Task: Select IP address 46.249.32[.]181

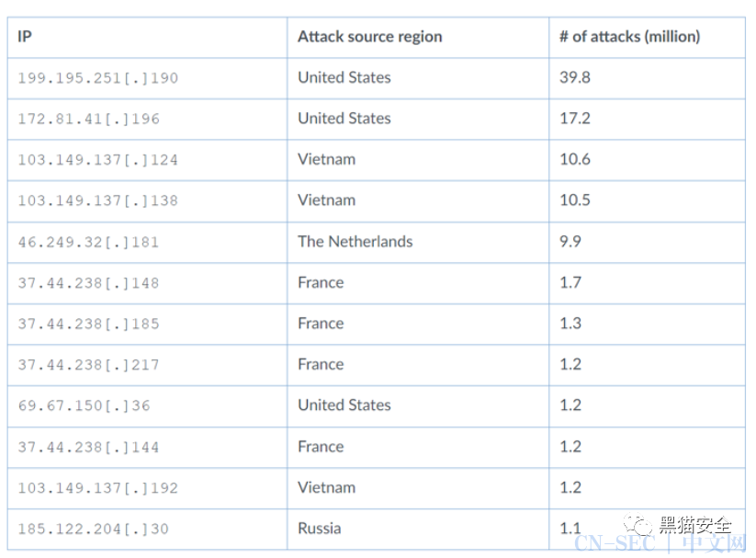Action: [89, 242]
